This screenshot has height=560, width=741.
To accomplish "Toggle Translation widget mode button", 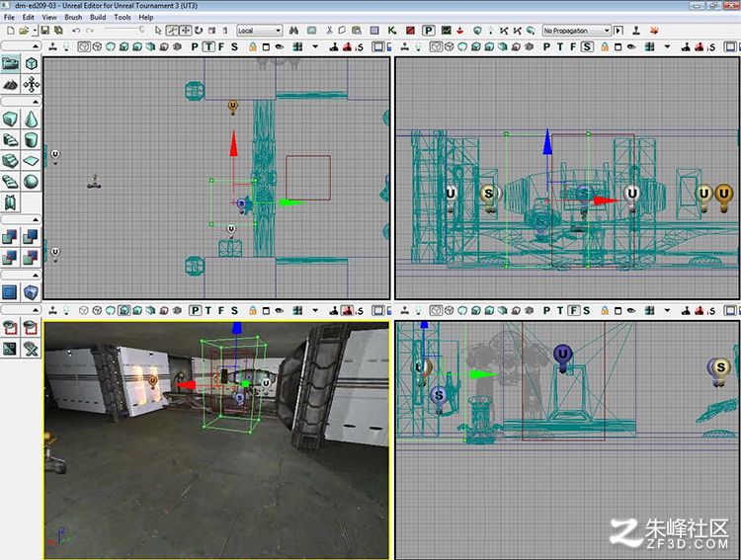I will tap(186, 31).
